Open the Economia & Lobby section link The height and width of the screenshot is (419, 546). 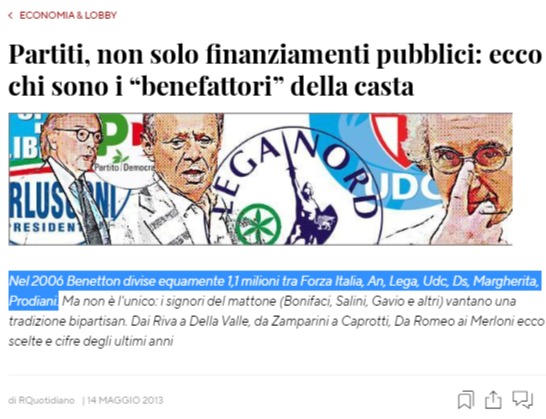pos(68,15)
